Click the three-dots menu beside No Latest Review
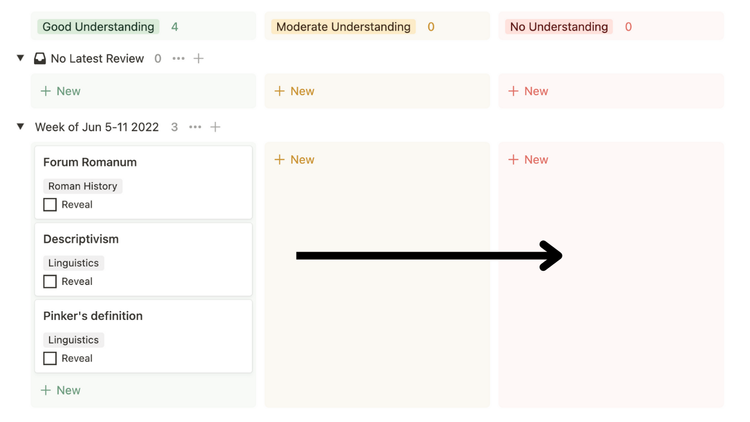Screen dimensions: 750x422 [x=178, y=59]
